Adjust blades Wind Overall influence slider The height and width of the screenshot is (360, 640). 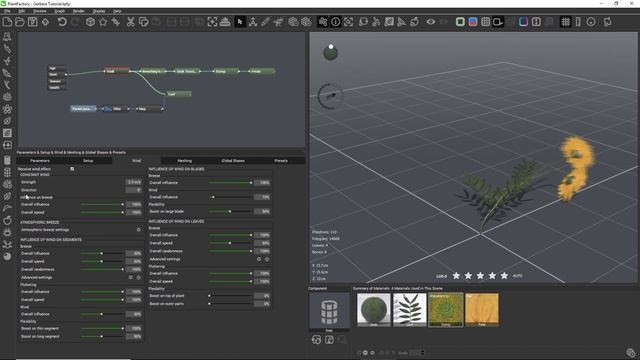tap(230, 197)
